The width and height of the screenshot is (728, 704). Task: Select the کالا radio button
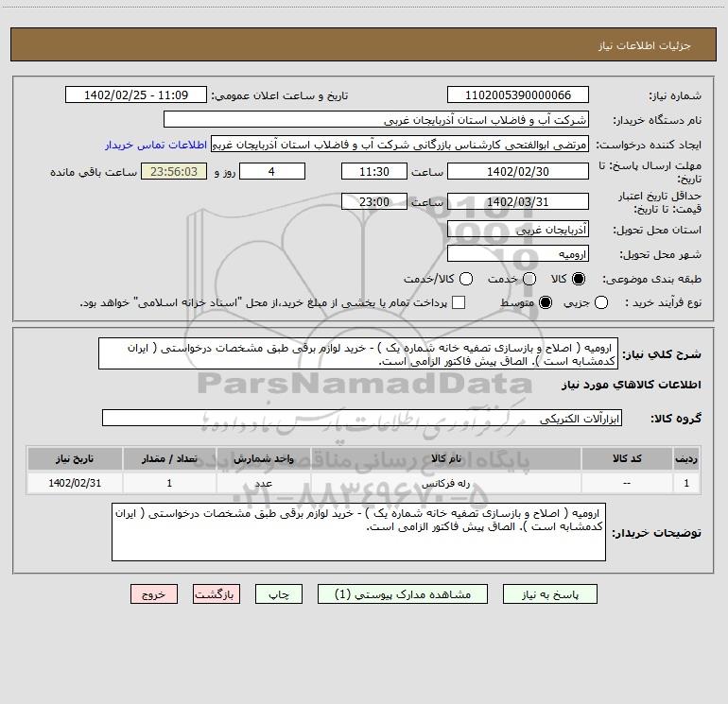click(579, 279)
